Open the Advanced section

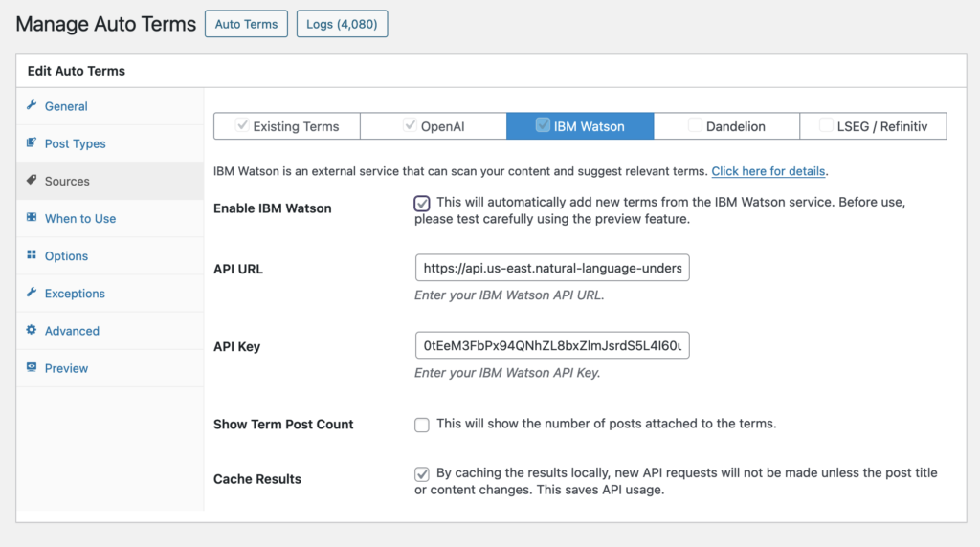(110, 331)
